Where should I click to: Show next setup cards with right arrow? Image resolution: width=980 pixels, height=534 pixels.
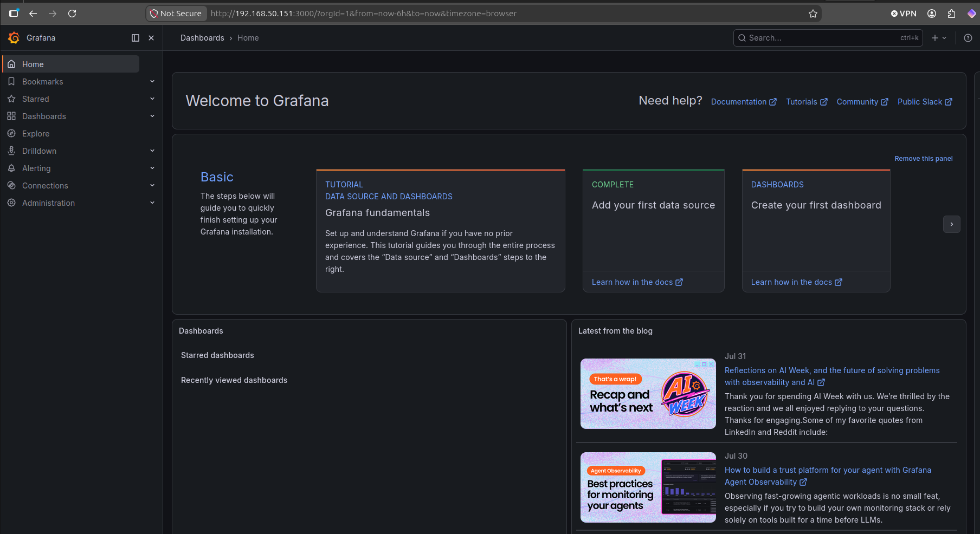pyautogui.click(x=952, y=224)
